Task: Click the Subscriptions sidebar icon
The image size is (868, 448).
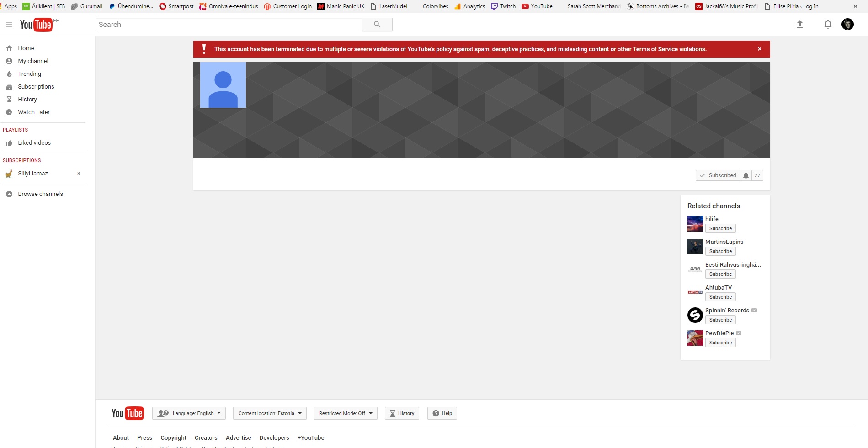Action: (x=9, y=87)
